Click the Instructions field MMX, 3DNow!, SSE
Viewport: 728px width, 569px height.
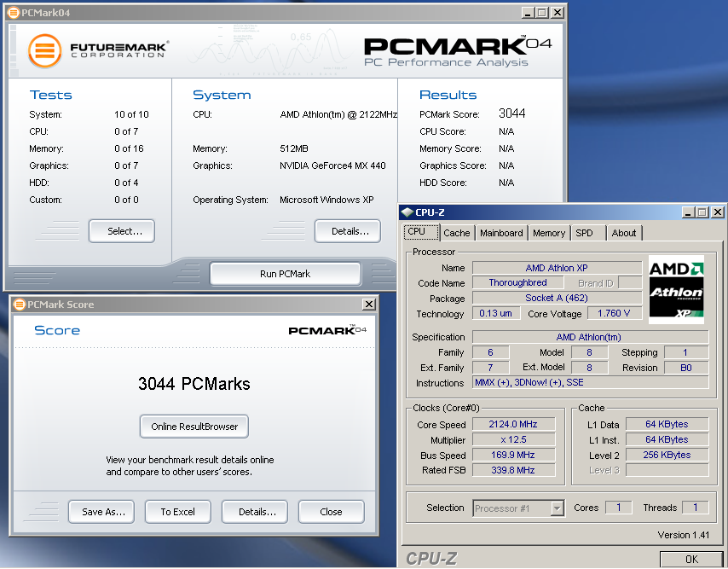(x=591, y=383)
